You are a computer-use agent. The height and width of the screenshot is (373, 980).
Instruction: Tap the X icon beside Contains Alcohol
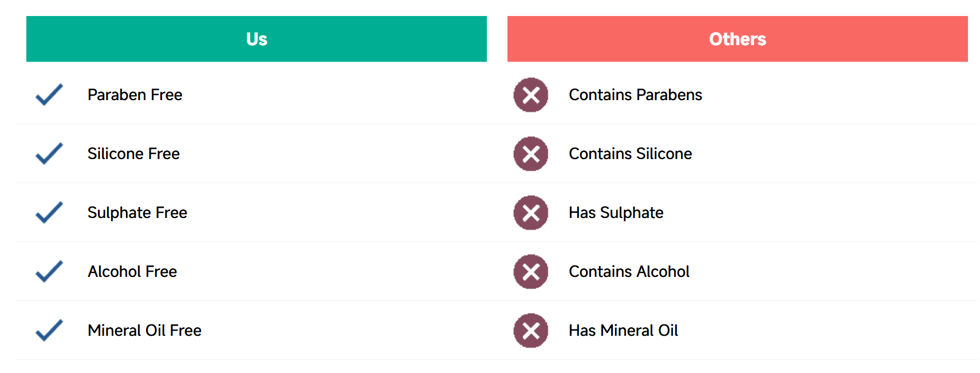point(531,272)
